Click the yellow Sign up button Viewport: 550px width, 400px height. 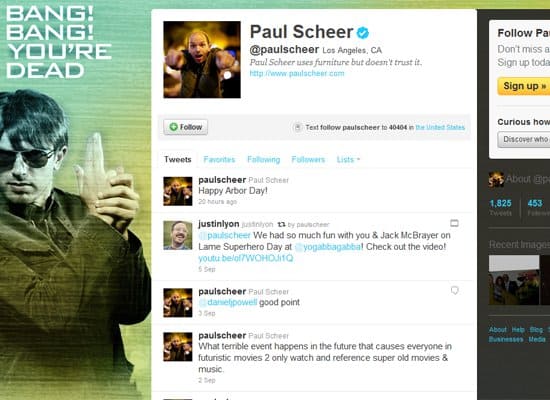click(x=524, y=86)
